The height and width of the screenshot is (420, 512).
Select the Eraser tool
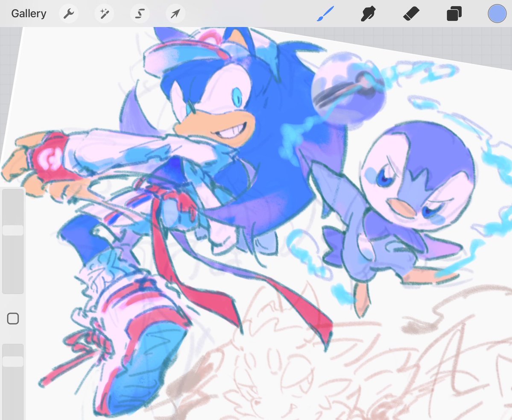tap(411, 14)
